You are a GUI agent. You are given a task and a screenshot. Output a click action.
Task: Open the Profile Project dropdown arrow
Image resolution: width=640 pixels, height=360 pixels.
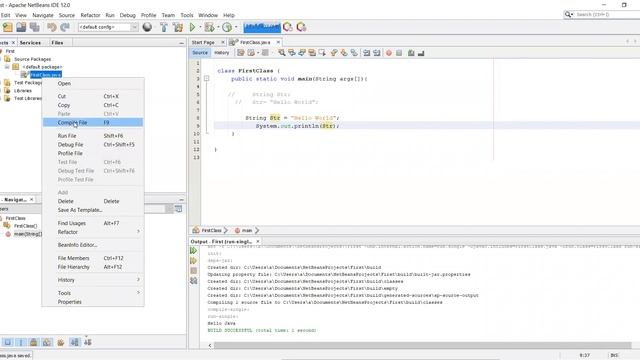pos(236,27)
